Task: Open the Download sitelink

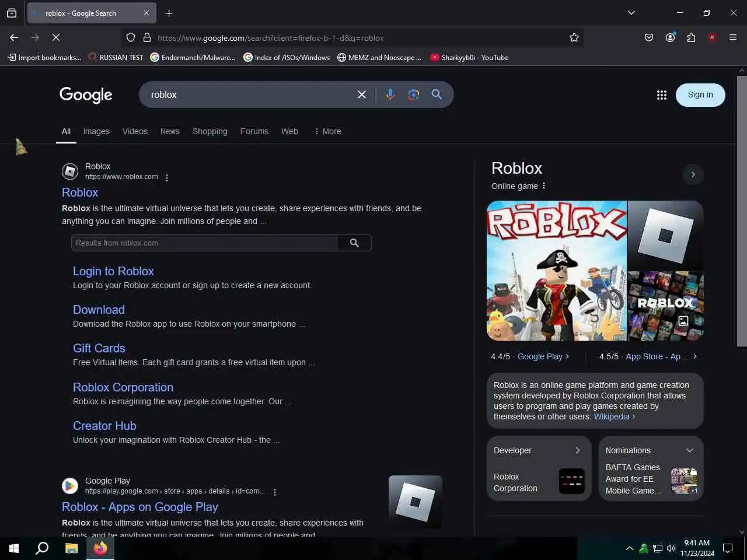Action: pos(99,310)
